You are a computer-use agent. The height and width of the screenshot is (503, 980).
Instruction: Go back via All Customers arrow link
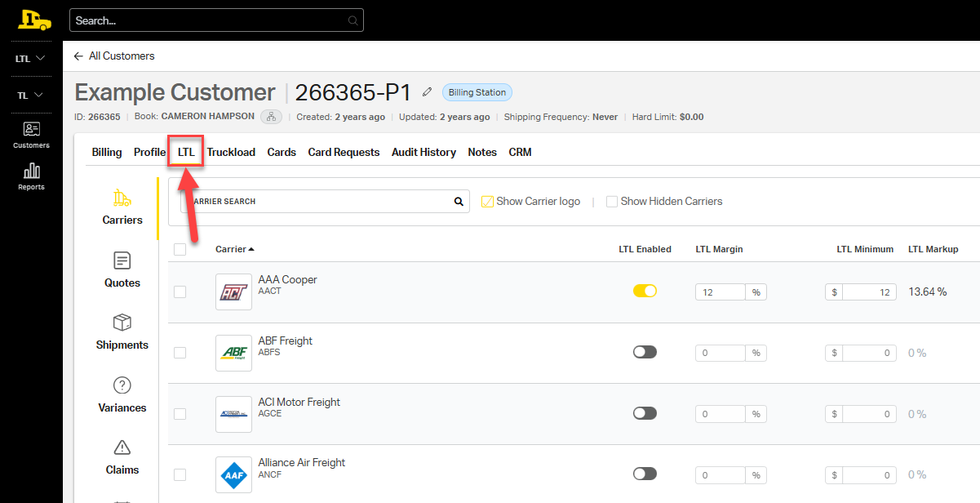tap(113, 56)
